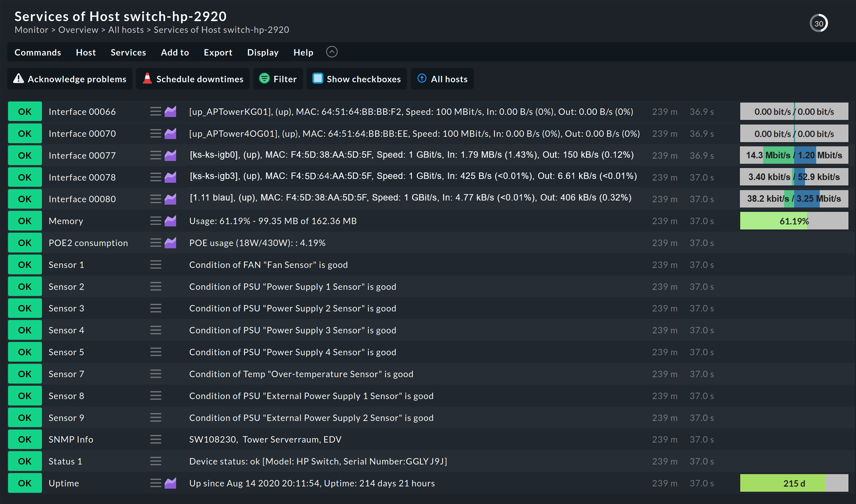Open graph icon for Interface 00080
The image size is (856, 504).
(170, 199)
